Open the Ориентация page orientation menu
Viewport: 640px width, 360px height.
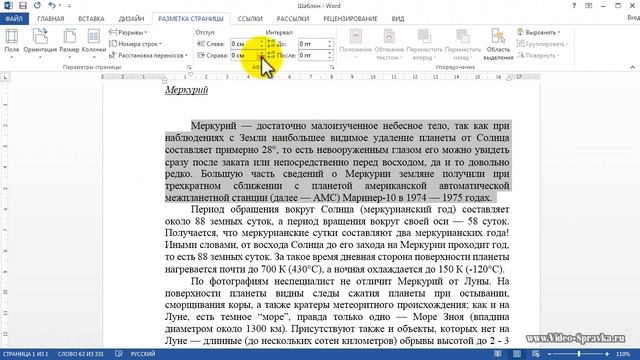pos(40,44)
